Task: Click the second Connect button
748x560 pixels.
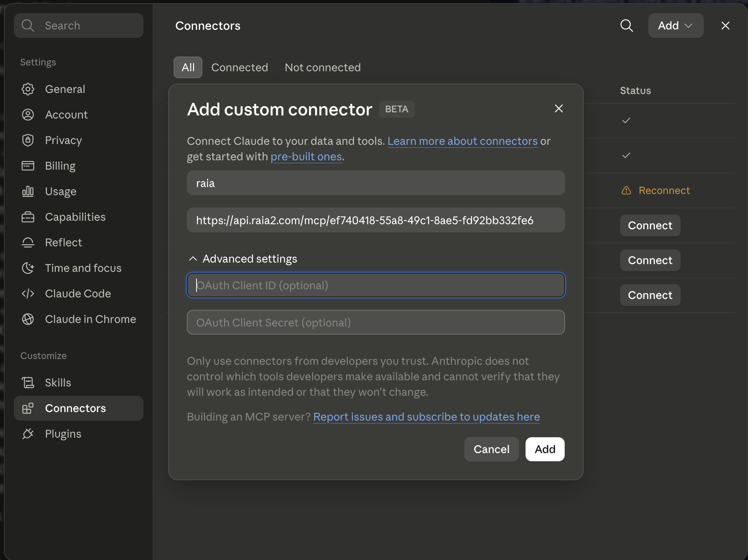Action: [650, 260]
